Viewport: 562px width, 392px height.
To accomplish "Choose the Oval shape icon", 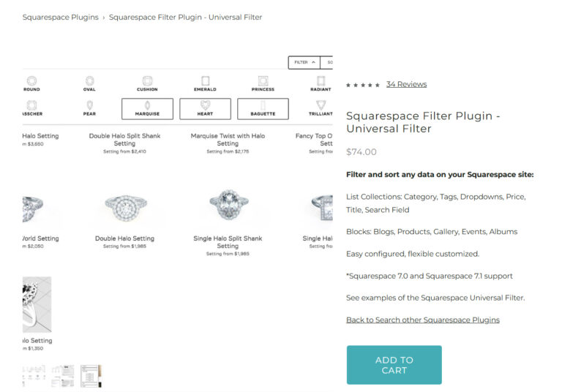I will (x=89, y=81).
